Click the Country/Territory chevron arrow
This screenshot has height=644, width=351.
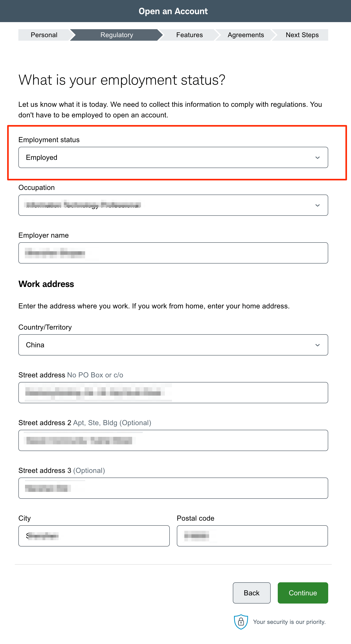(317, 345)
